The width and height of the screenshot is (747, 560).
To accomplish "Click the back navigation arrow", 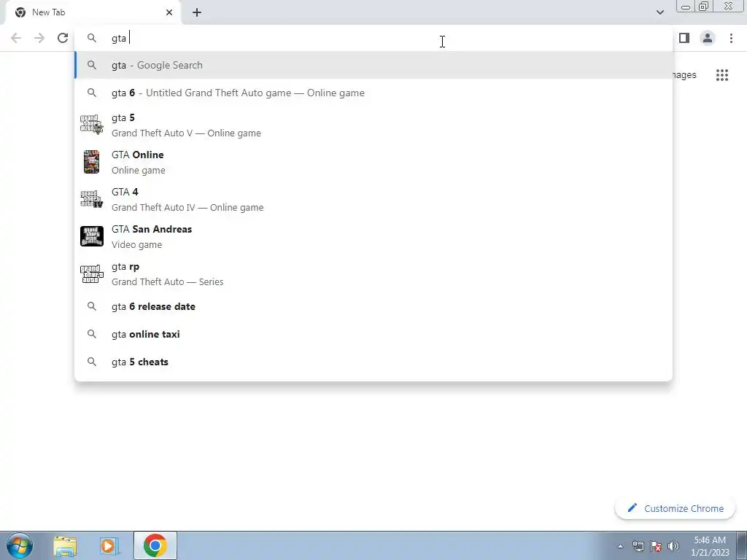I will 16,38.
